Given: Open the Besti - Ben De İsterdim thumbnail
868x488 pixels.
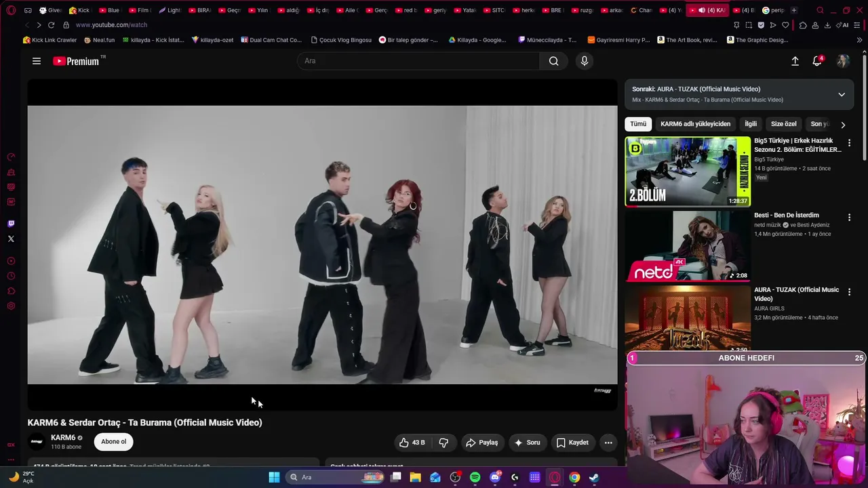Looking at the screenshot, I should pyautogui.click(x=688, y=245).
